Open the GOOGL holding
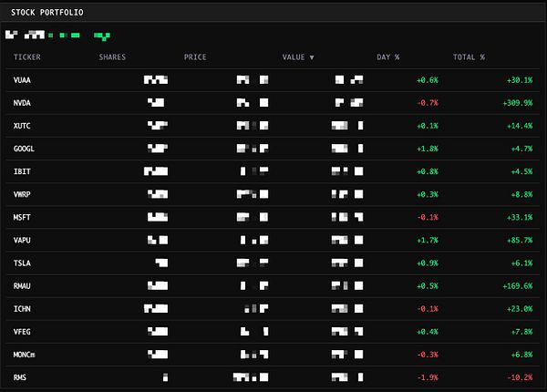Screen dimensions: 547x392 pos(24,149)
